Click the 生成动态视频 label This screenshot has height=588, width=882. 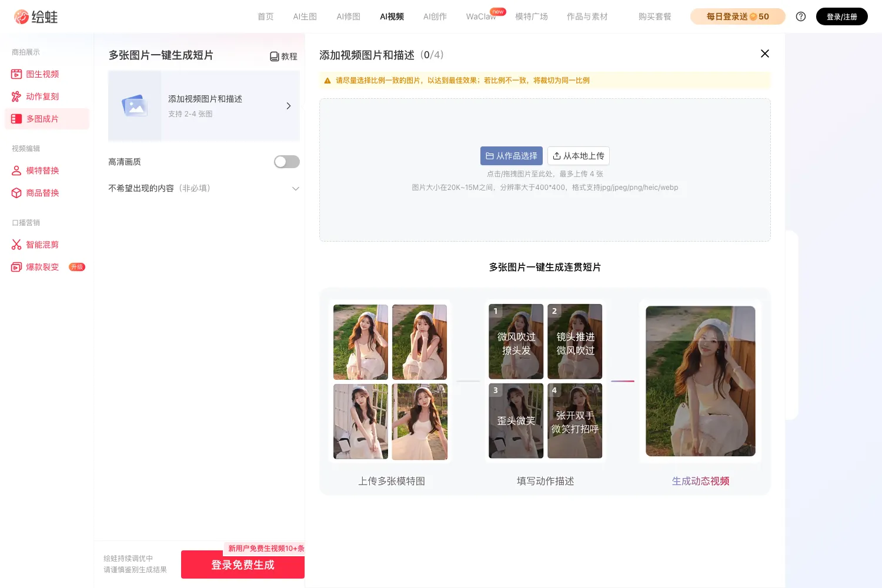[x=700, y=481]
